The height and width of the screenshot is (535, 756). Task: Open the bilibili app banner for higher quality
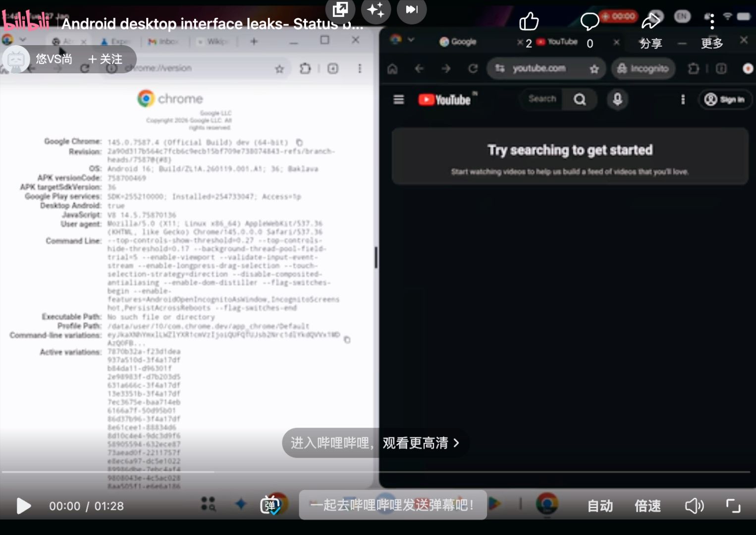[x=375, y=443]
